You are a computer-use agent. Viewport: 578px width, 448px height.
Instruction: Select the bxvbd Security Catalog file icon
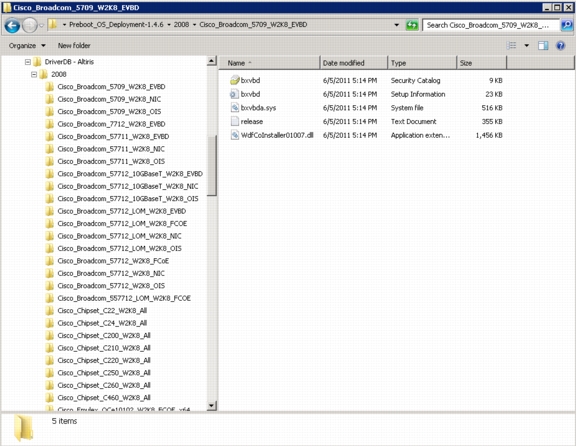[x=234, y=80]
